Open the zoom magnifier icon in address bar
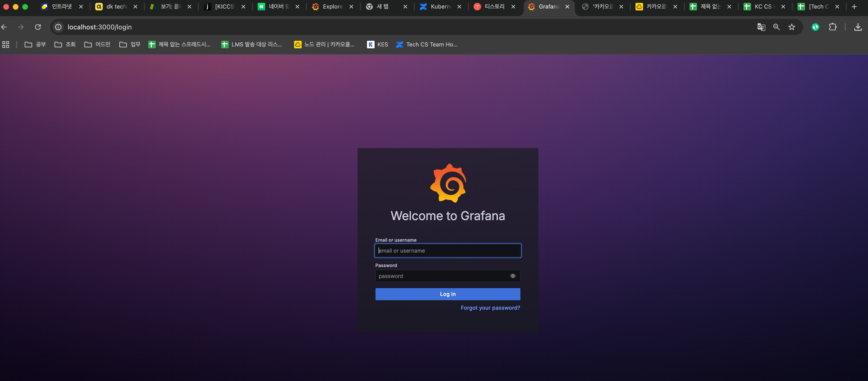Viewport: 868px width, 381px height. (776, 27)
